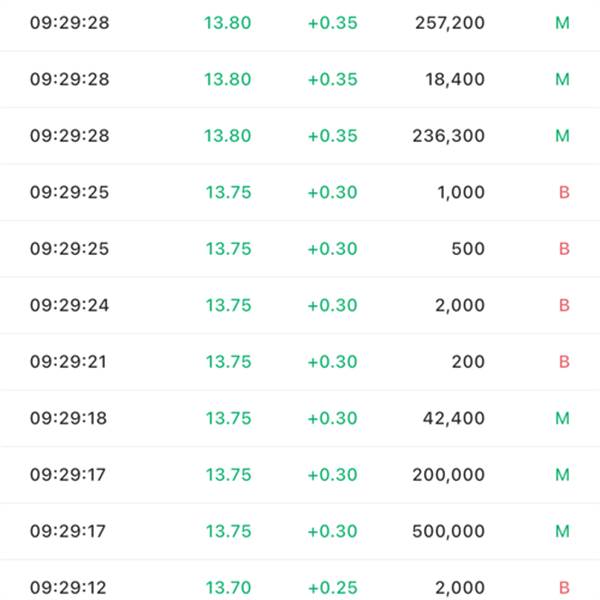Image resolution: width=600 pixels, height=600 pixels.
Task: Click the B marker on the 500 row
Action: coord(564,249)
